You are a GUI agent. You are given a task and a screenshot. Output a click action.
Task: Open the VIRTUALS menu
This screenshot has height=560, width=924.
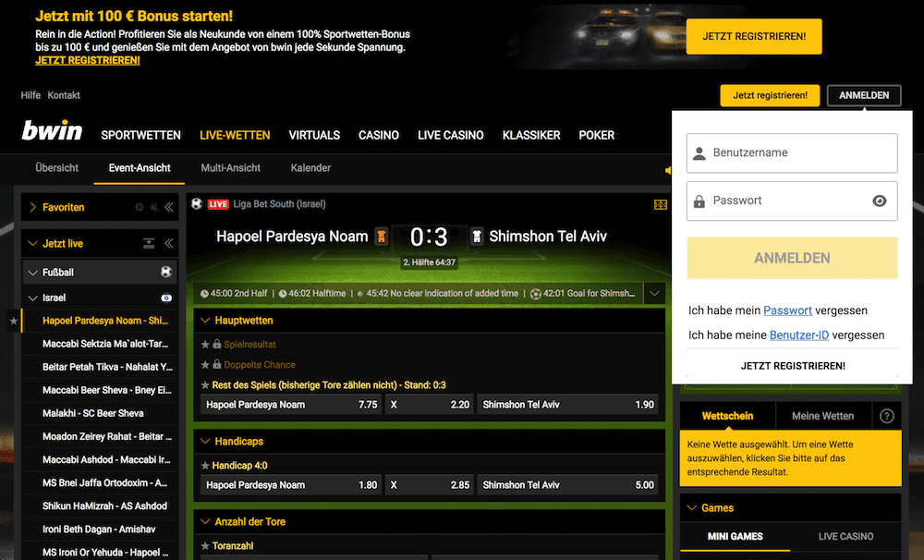(314, 135)
